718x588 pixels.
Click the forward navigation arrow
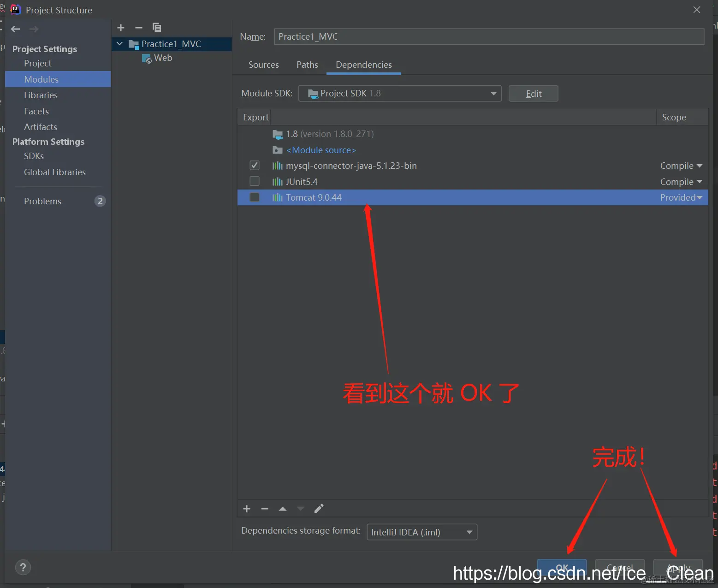point(34,29)
